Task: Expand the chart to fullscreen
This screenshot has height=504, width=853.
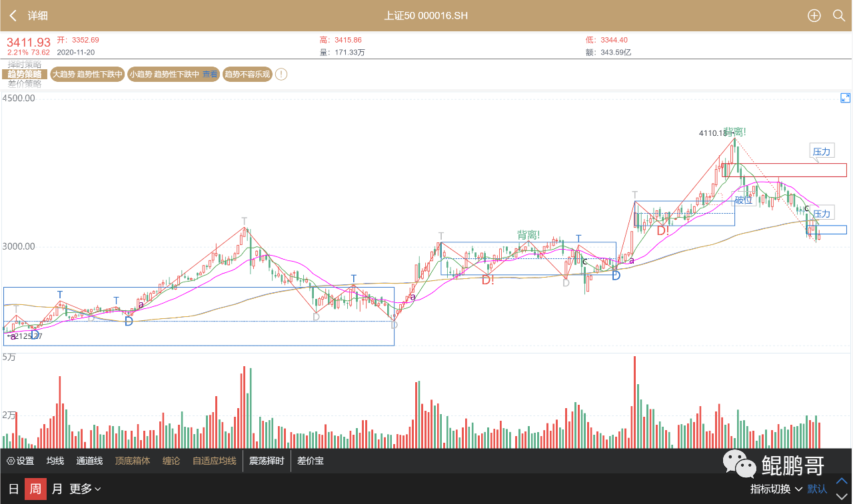Action: pos(845,98)
